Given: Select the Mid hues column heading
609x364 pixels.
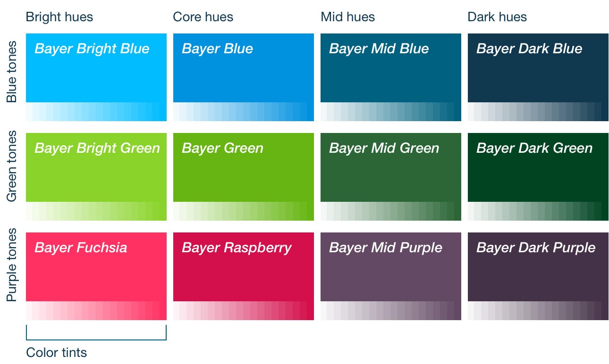Looking at the screenshot, I should [348, 17].
